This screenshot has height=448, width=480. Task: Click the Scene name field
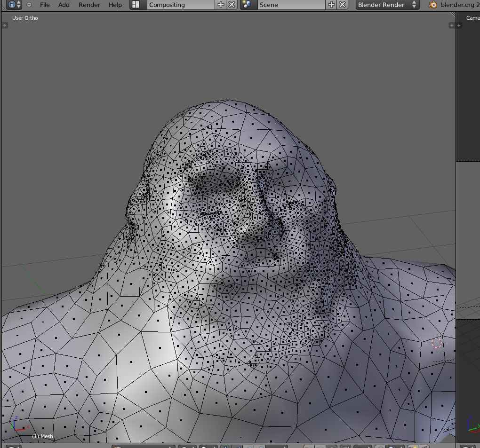290,5
